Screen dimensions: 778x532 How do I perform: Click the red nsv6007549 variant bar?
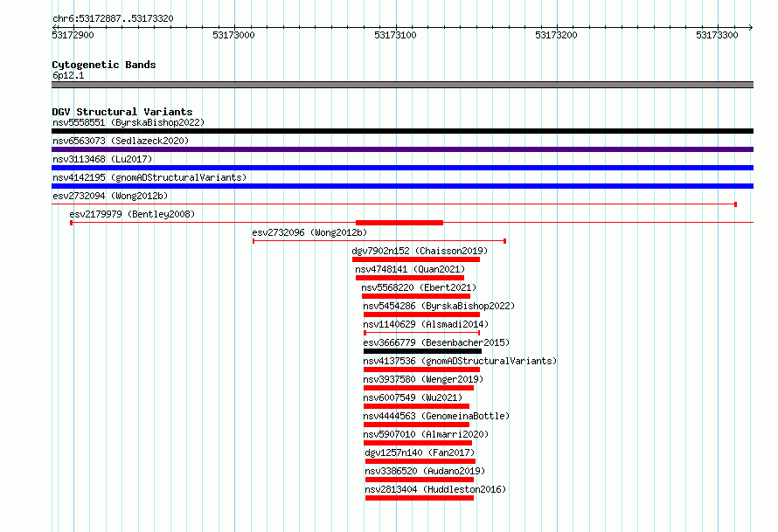point(416,406)
